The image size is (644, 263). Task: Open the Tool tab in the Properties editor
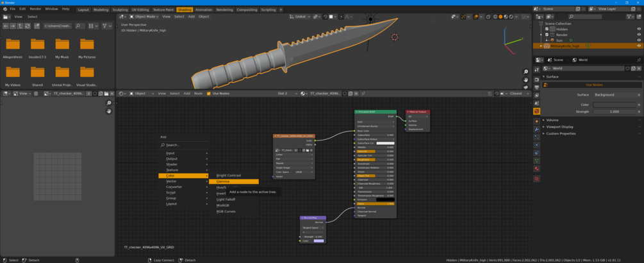pos(536,69)
